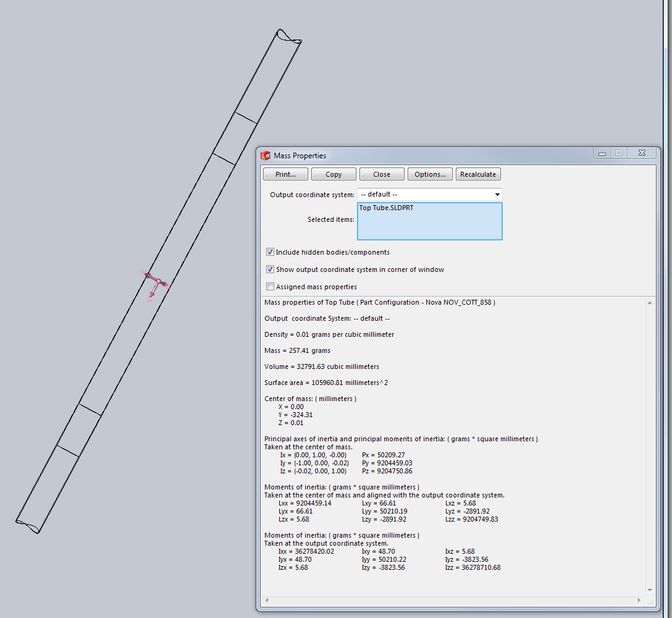
Task: Open the Output coordinate system dropdown
Action: click(x=497, y=195)
